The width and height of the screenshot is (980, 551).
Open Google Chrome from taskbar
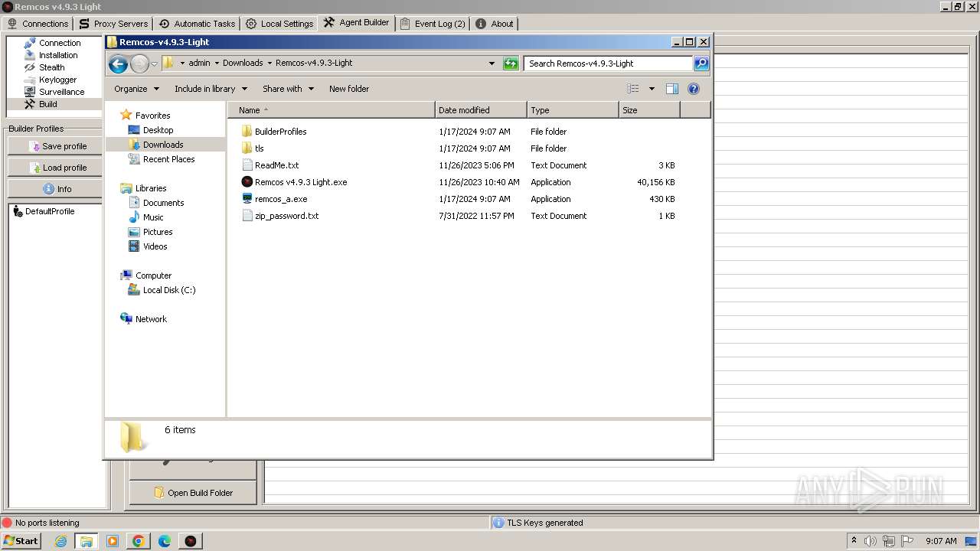[139, 541]
